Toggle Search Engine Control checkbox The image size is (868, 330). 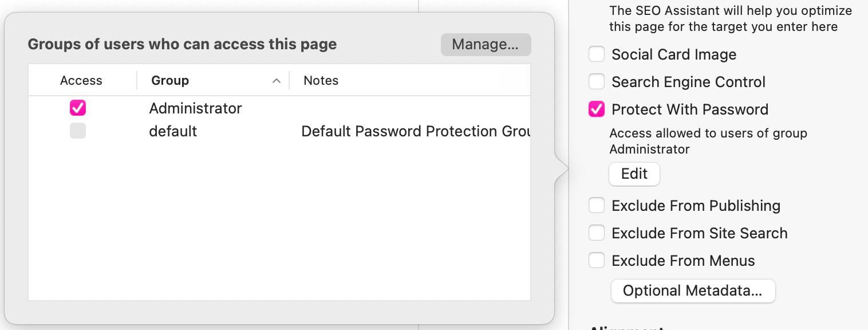[597, 82]
